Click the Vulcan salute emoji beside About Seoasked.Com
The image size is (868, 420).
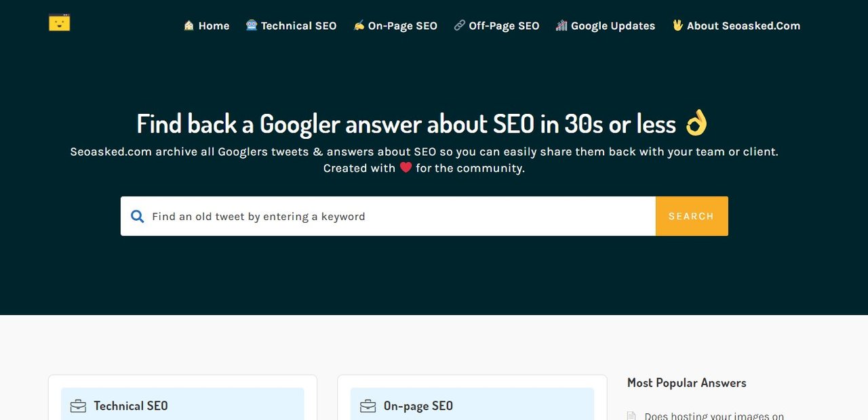coord(677,25)
